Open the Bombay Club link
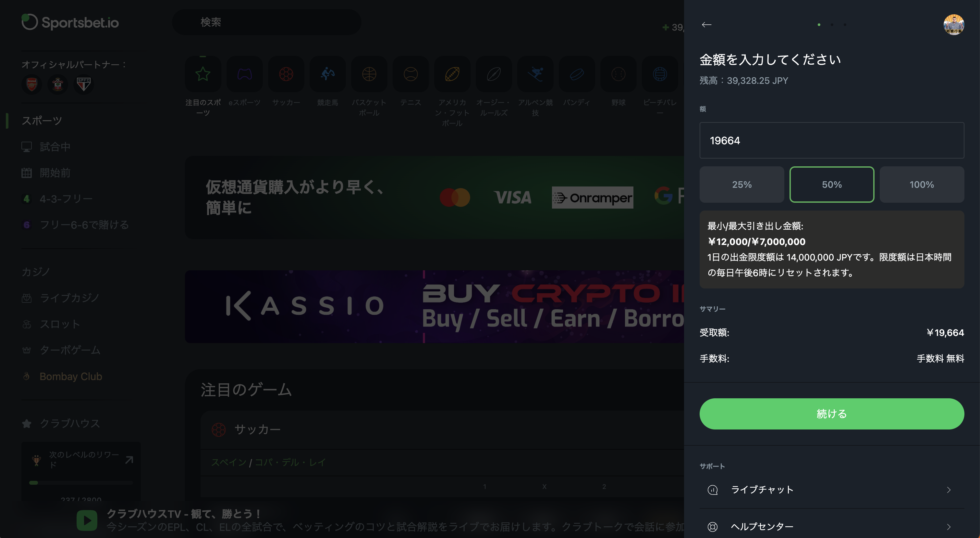980x538 pixels. pos(71,376)
